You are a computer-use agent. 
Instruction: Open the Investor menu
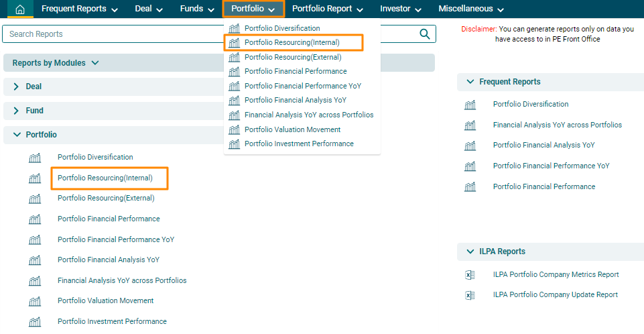pyautogui.click(x=401, y=9)
